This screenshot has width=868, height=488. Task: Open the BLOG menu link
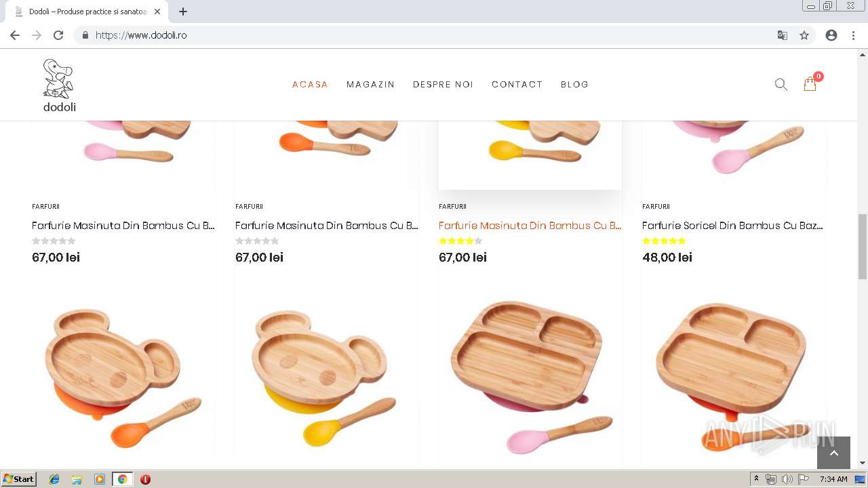[x=574, y=85]
